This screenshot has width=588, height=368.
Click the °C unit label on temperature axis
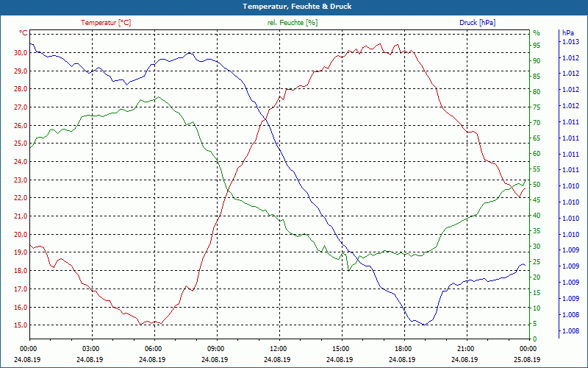pyautogui.click(x=24, y=33)
